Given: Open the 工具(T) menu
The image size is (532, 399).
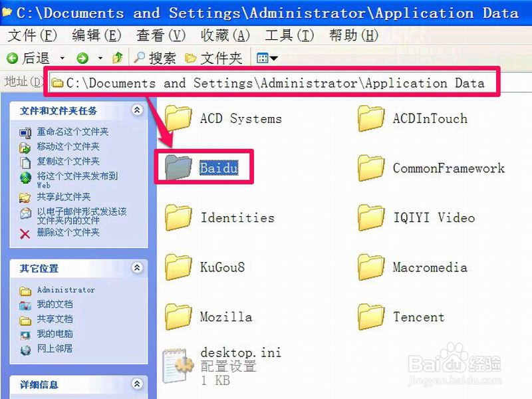Looking at the screenshot, I should coord(289,35).
